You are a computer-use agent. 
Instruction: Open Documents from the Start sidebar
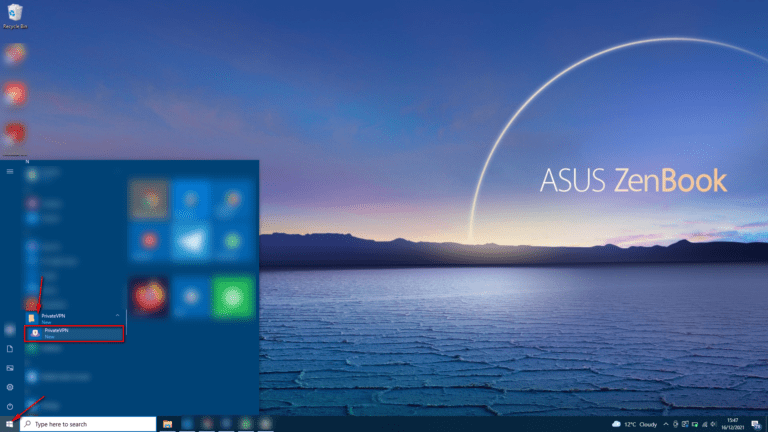click(10, 349)
